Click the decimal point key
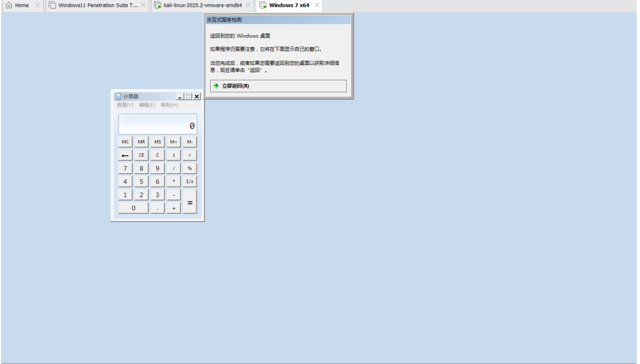 157,208
